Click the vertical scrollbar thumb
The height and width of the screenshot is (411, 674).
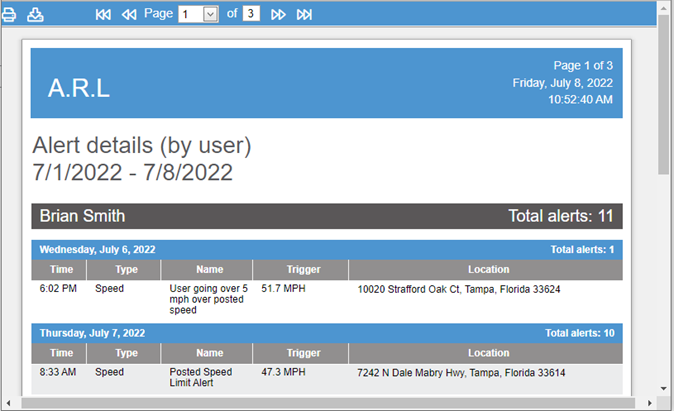(x=665, y=100)
